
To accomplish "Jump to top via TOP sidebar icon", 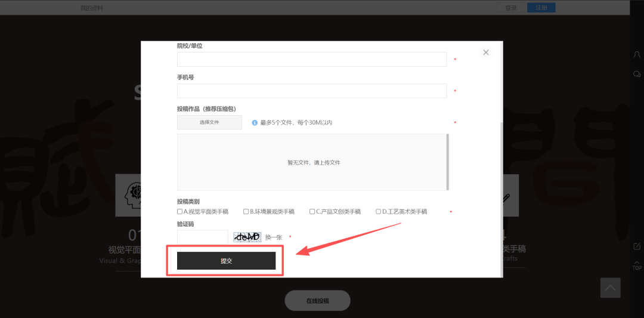I will [637, 265].
